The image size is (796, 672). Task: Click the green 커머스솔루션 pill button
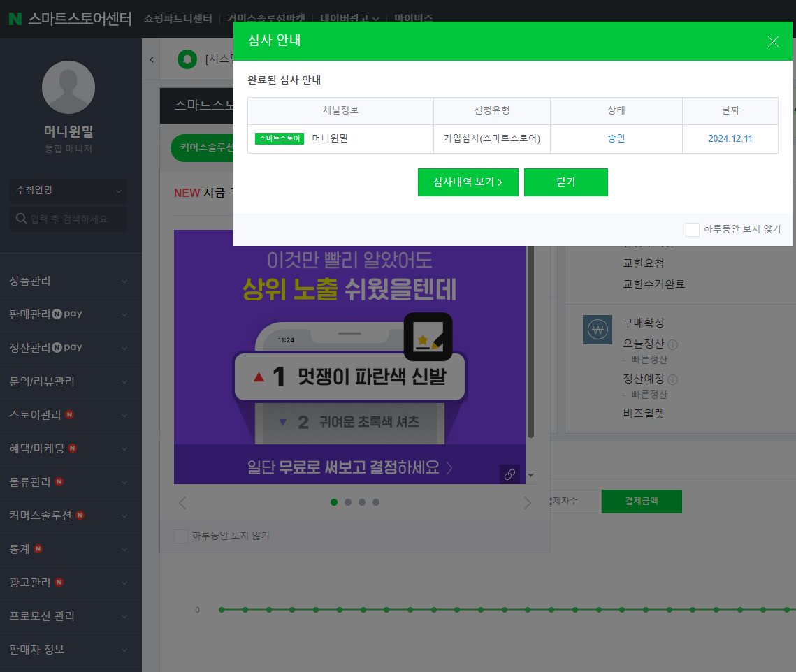[x=202, y=147]
